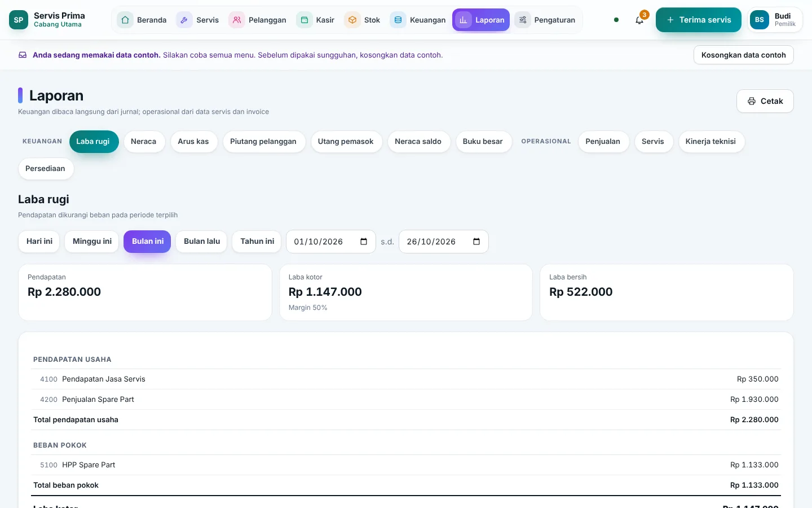Viewport: 812px width, 508px height.
Task: Click the Cetak print button
Action: click(x=765, y=101)
